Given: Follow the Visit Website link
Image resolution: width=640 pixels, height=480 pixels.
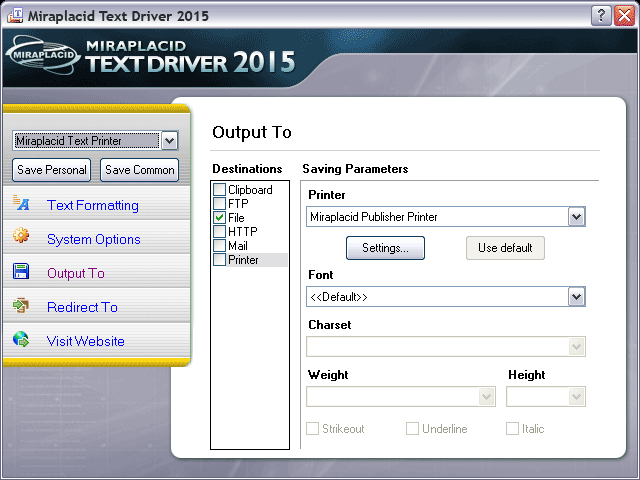Looking at the screenshot, I should (x=85, y=341).
